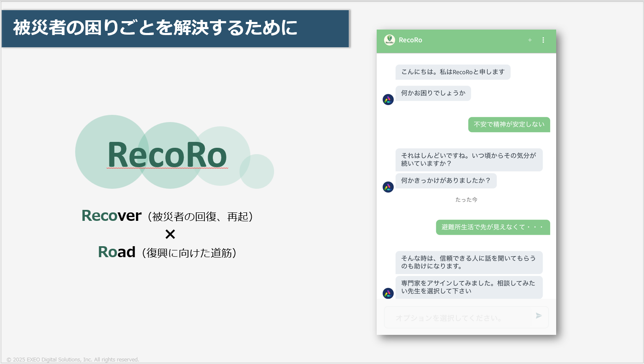The width and height of the screenshot is (644, 364).
Task: Select the slide title 被災者の困りごとを解決するために
Action: click(x=155, y=28)
